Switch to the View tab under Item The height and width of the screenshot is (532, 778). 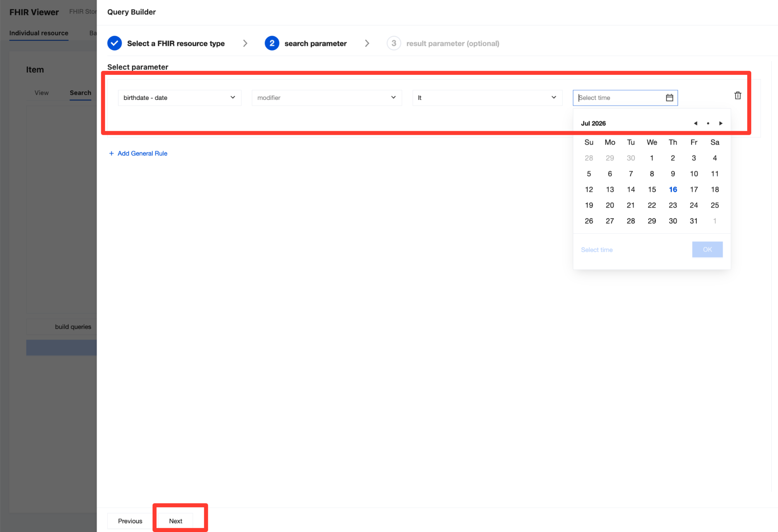[41, 93]
